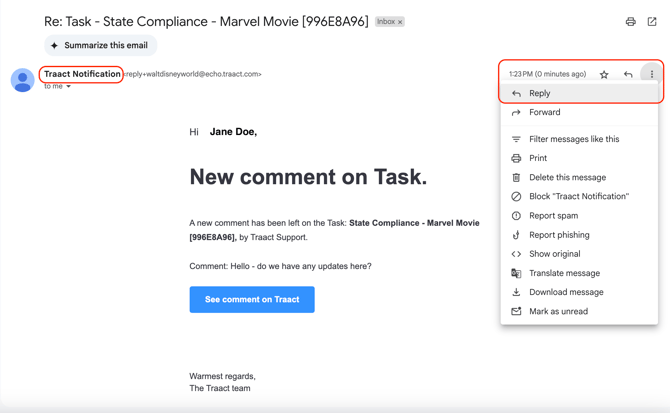Click the hook icon beside Report phishing
The image size is (670, 413).
tap(516, 235)
